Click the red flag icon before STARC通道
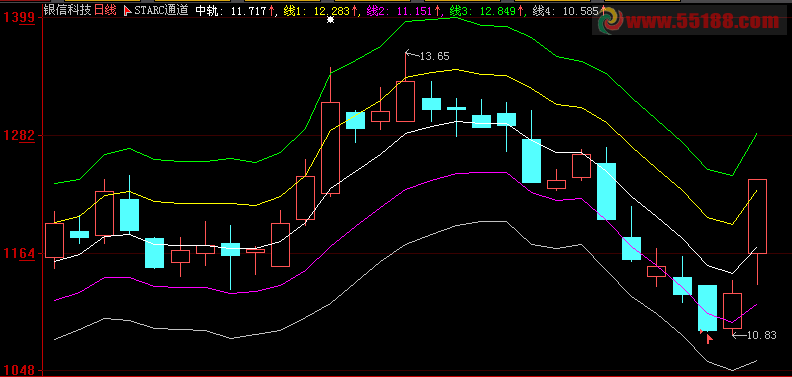 [x=127, y=11]
